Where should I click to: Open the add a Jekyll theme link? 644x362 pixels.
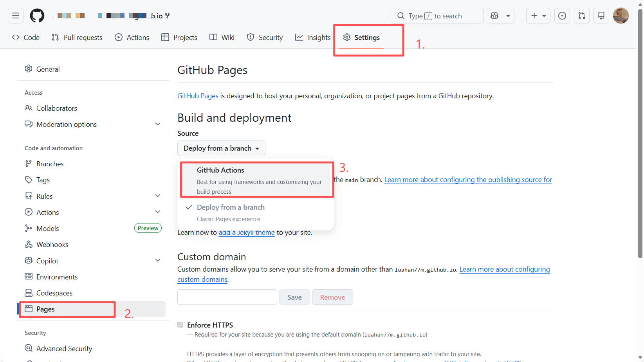pyautogui.click(x=247, y=232)
